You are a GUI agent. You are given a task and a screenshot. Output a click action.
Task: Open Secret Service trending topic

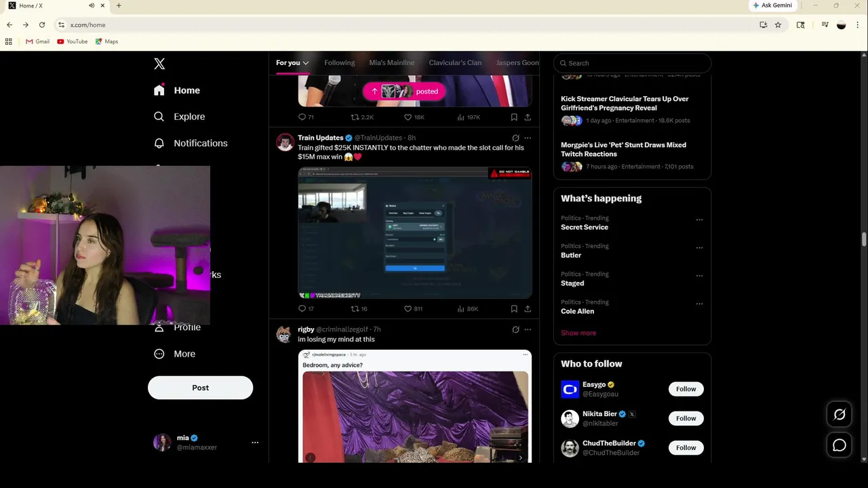click(x=584, y=227)
